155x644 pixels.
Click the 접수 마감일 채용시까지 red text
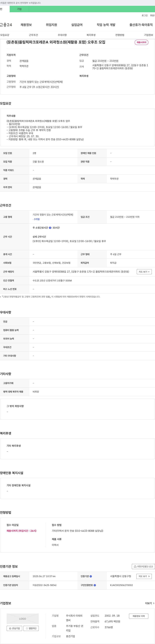(21, 531)
